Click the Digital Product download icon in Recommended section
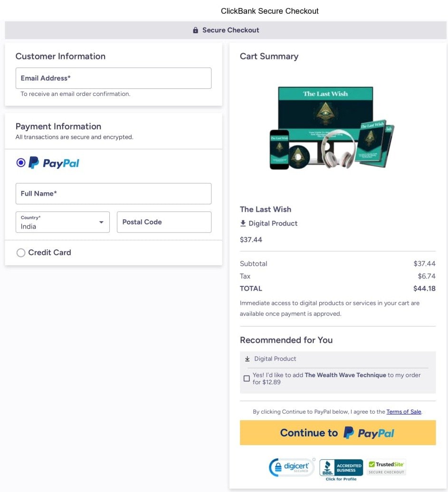 [247, 359]
